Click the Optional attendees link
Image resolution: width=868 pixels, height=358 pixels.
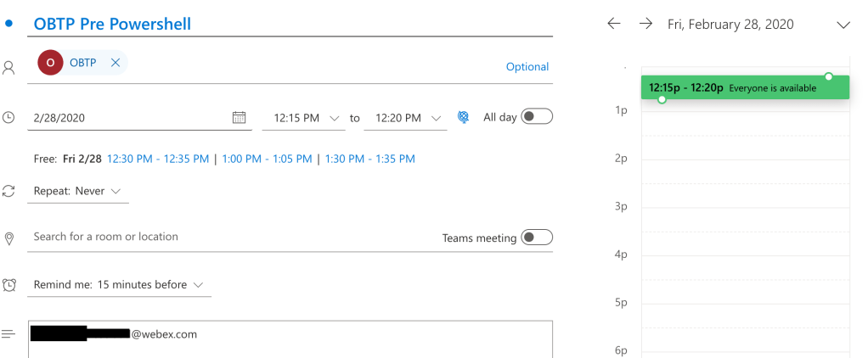(527, 67)
